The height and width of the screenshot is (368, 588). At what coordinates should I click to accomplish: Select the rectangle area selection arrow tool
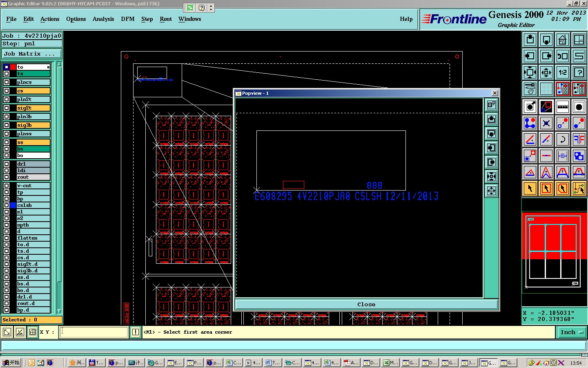[546, 188]
